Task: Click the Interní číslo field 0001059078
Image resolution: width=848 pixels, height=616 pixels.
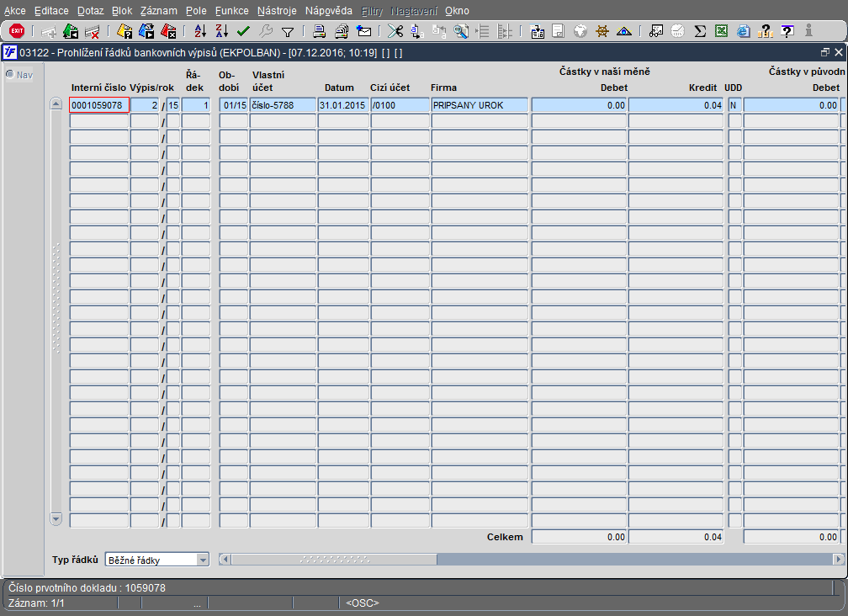Action: point(99,105)
